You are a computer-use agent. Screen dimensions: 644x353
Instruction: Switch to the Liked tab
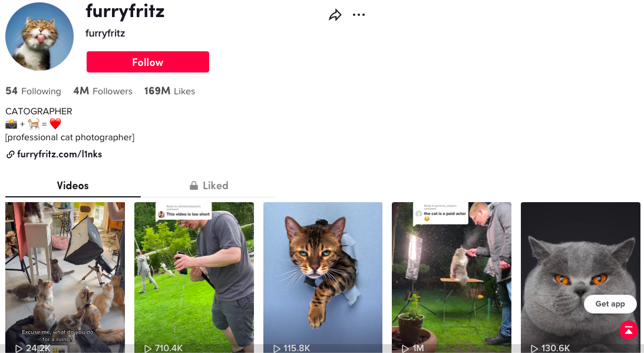coord(209,186)
